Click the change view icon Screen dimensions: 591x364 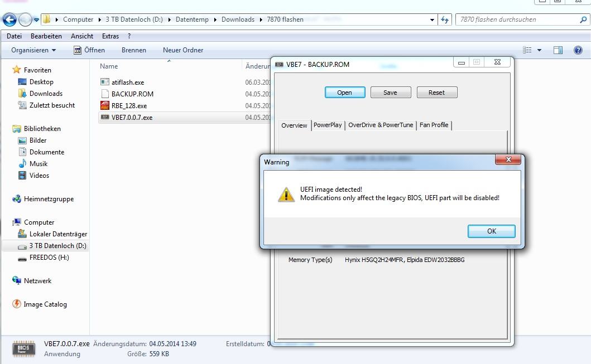tap(527, 50)
